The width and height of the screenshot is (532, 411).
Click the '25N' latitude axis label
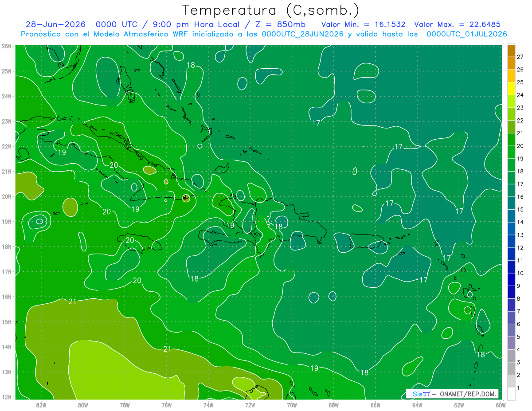(6, 71)
